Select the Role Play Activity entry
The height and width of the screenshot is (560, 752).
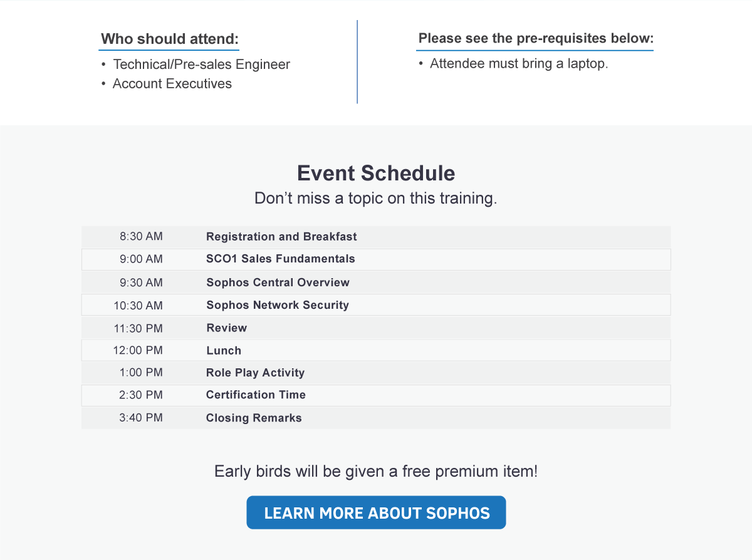coord(255,373)
